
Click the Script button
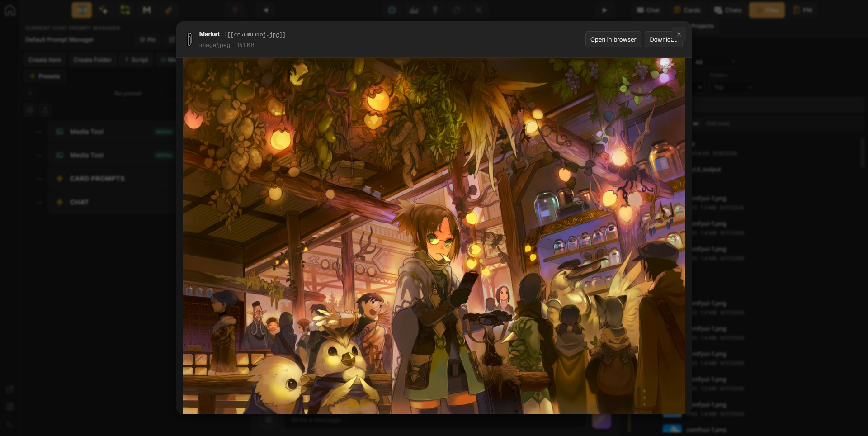[x=136, y=60]
